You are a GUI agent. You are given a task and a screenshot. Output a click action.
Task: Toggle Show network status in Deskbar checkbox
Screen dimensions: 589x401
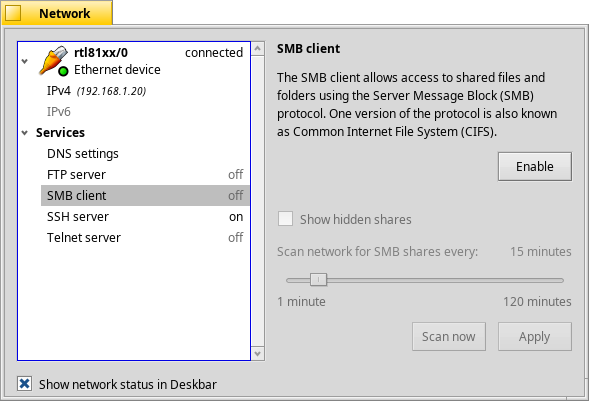24,384
